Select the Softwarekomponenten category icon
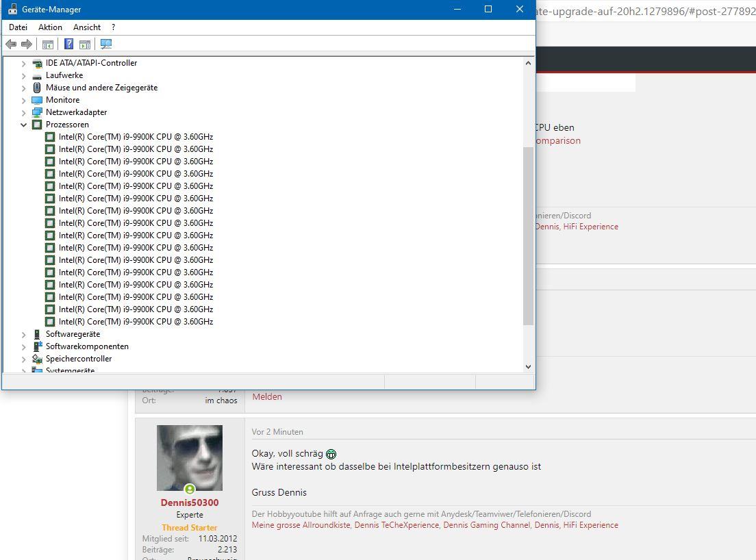The image size is (756, 560). (37, 346)
